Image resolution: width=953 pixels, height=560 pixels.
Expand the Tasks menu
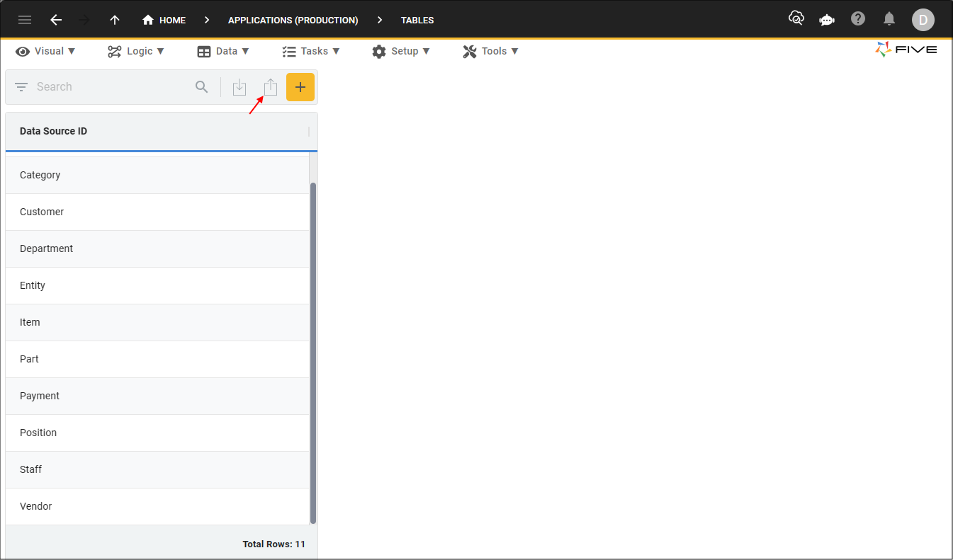[311, 51]
